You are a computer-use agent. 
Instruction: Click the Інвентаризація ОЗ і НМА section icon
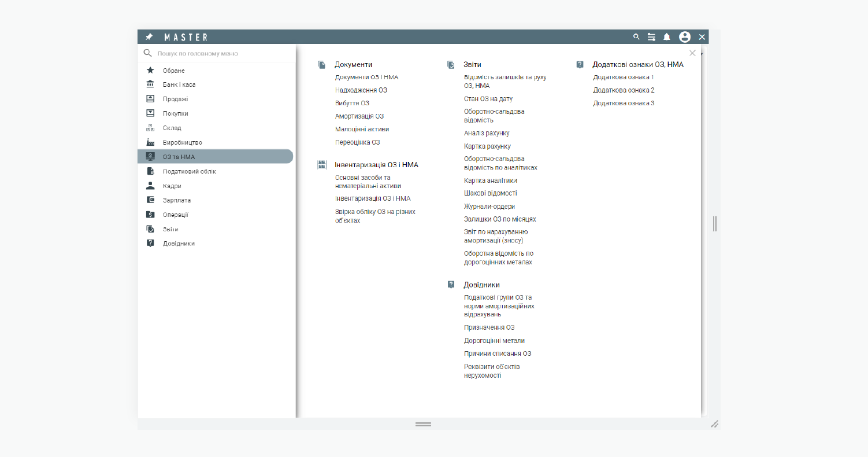[322, 165]
